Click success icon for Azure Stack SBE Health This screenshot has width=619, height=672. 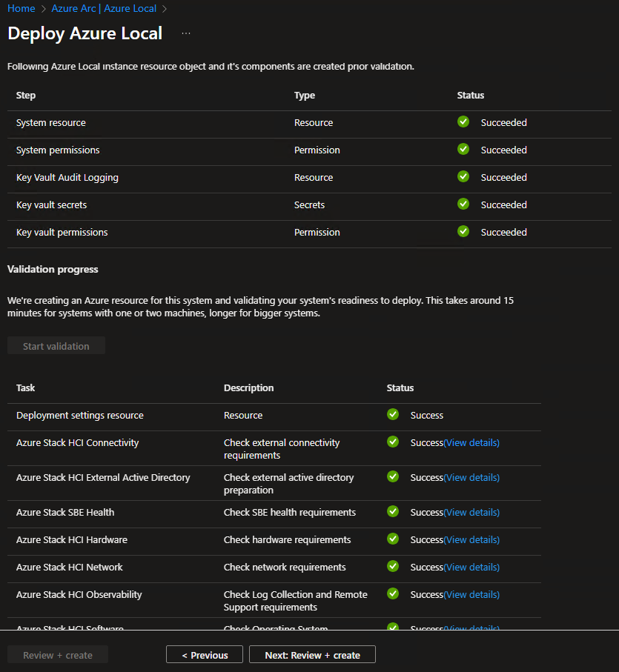click(x=393, y=511)
